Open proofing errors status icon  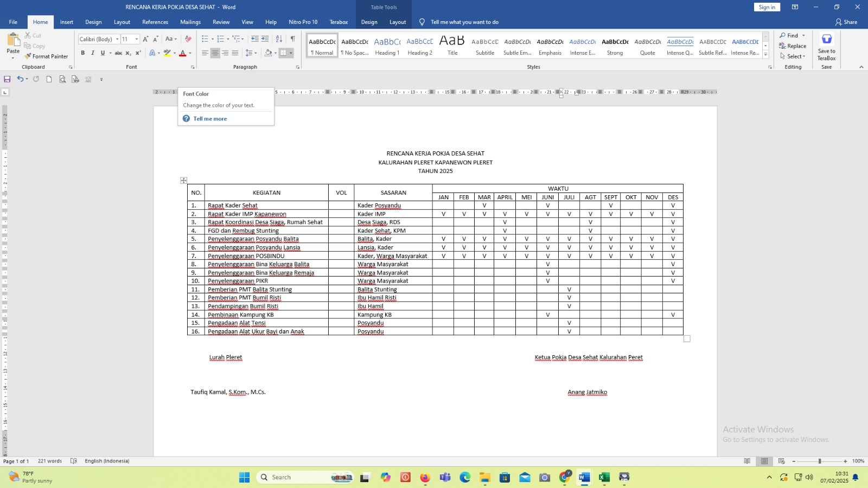click(x=74, y=461)
